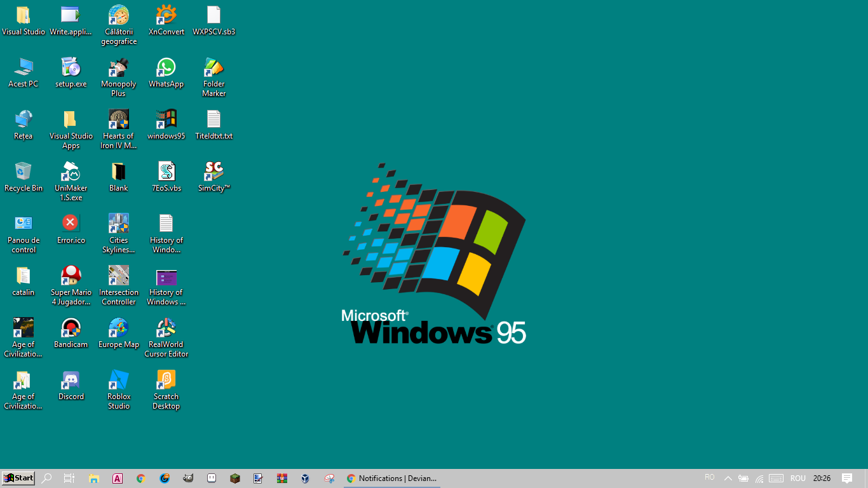
Task: Open Snipping Tool scissors taskbar icon
Action: 329,478
